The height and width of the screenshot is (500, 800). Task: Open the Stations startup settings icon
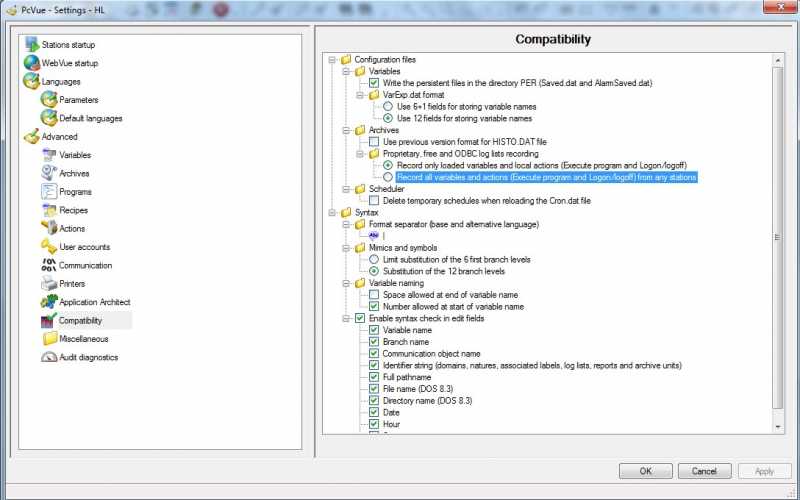tap(32, 44)
